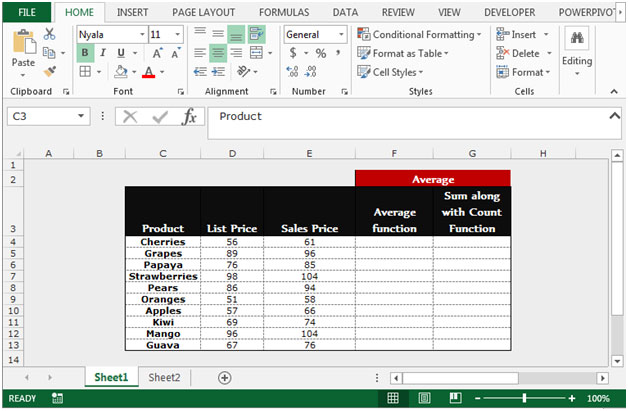The width and height of the screenshot is (628, 411).
Task: Open the General number format dropdown
Action: pyautogui.click(x=341, y=34)
